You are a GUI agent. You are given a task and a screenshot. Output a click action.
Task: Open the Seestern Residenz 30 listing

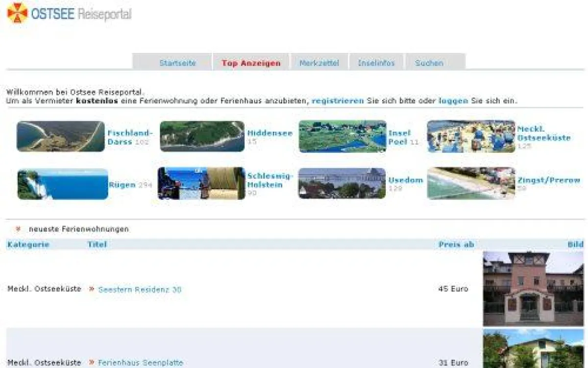[x=140, y=290]
